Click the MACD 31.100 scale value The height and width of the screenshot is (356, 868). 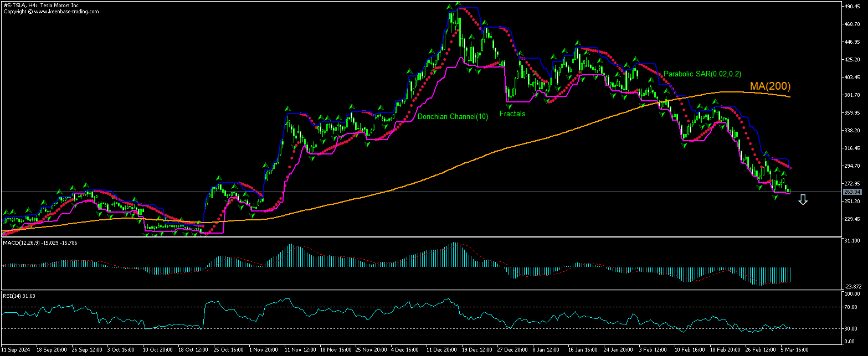point(852,241)
